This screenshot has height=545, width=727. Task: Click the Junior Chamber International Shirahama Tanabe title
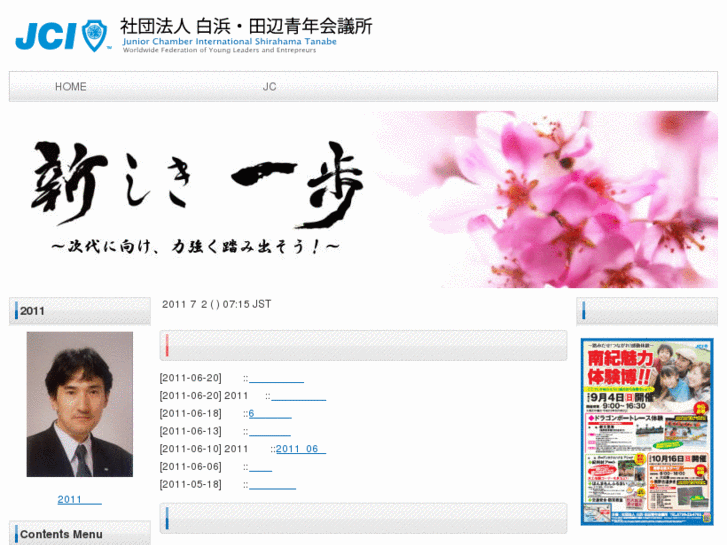click(230, 41)
